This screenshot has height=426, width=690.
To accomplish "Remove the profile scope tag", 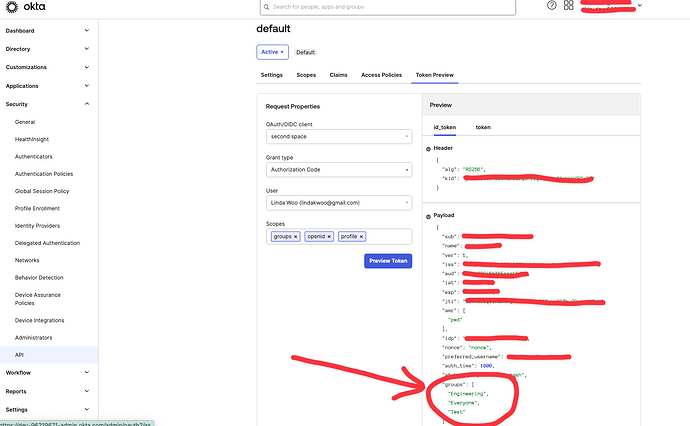I will (x=361, y=237).
